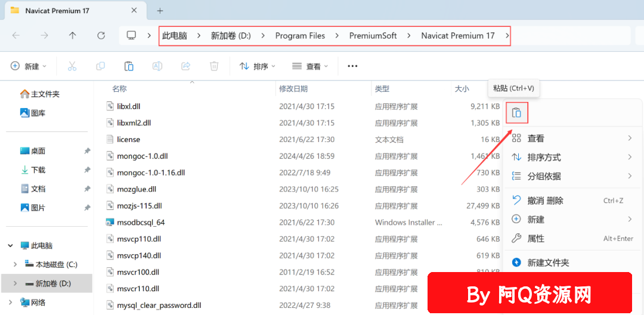Choose 属性 from the context menu
This screenshot has height=315, width=644.
pyautogui.click(x=573, y=239)
